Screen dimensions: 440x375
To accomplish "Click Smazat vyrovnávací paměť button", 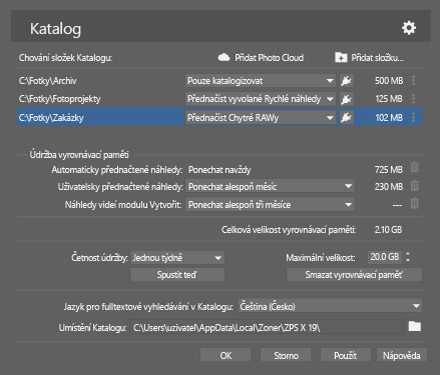I will tap(354, 275).
